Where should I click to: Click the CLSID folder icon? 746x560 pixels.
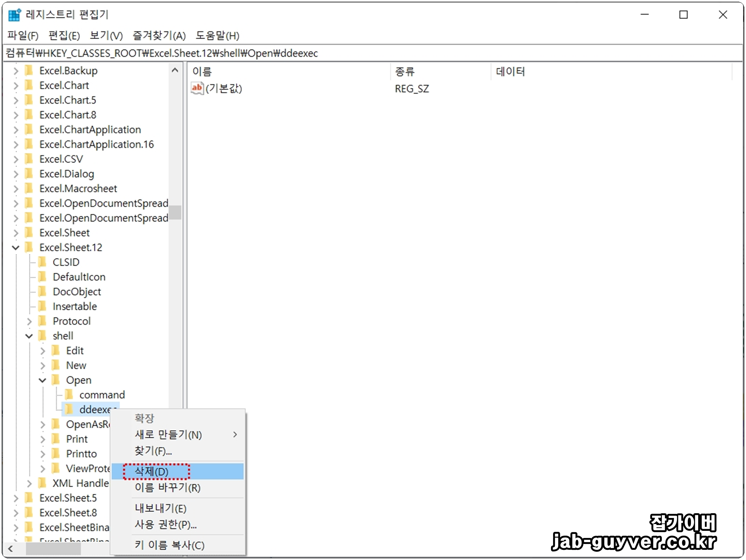[x=42, y=262]
